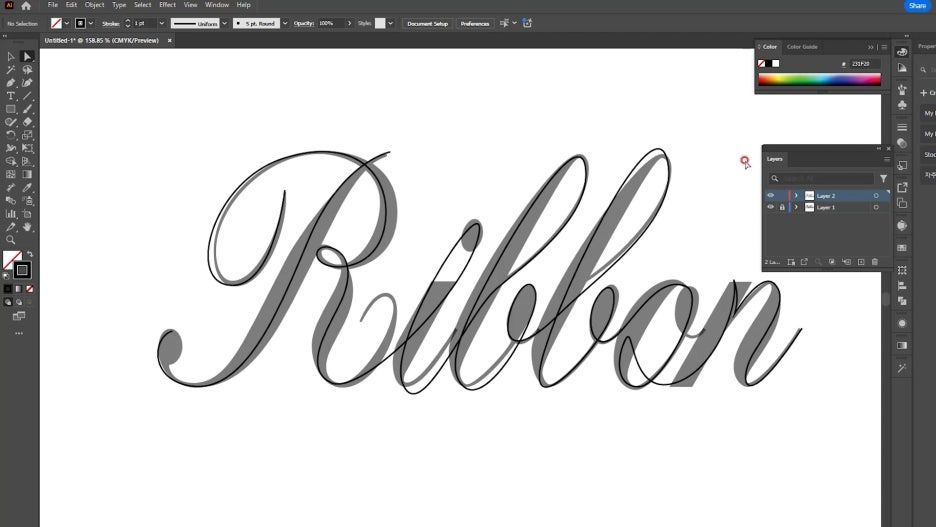Select the Artboard tool
Viewport: 936px width, 527px height.
click(x=27, y=214)
